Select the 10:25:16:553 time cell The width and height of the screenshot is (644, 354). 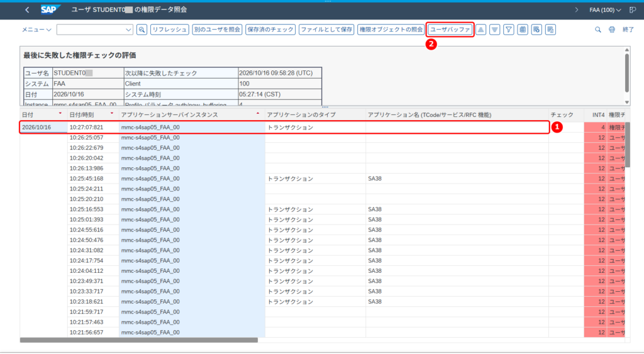pos(93,209)
